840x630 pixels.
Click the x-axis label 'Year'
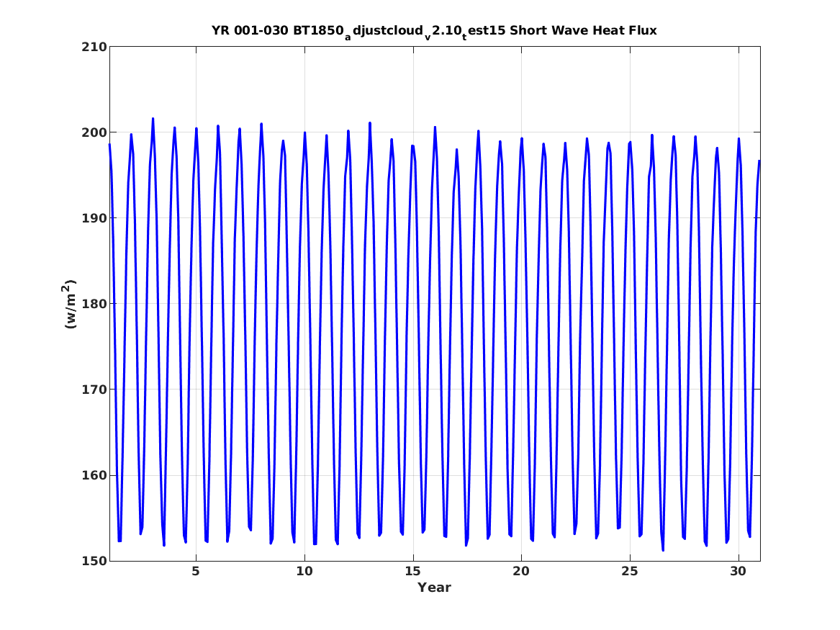[435, 588]
